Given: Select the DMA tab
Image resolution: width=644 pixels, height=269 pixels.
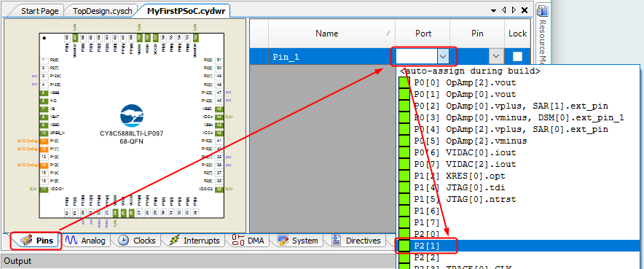Looking at the screenshot, I should click(248, 241).
